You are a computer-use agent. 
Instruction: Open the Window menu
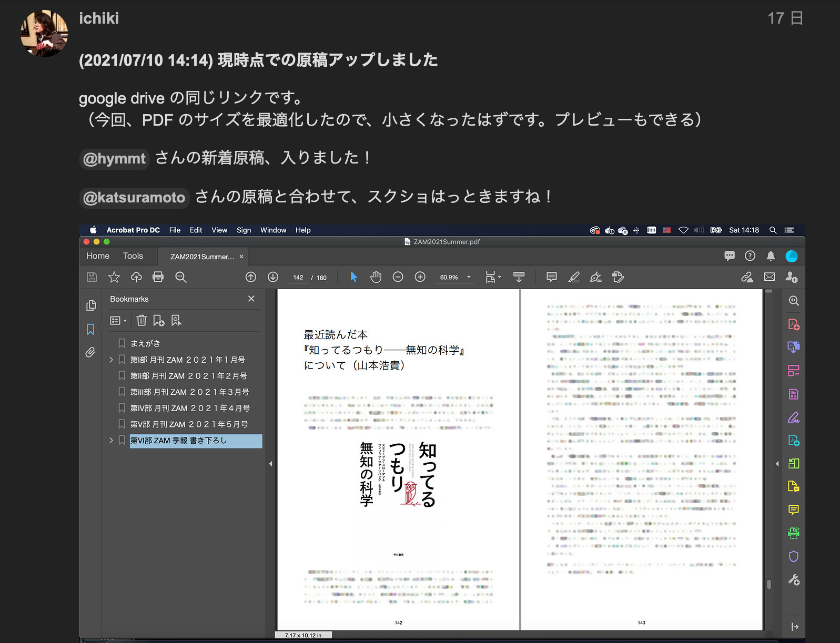click(x=273, y=230)
